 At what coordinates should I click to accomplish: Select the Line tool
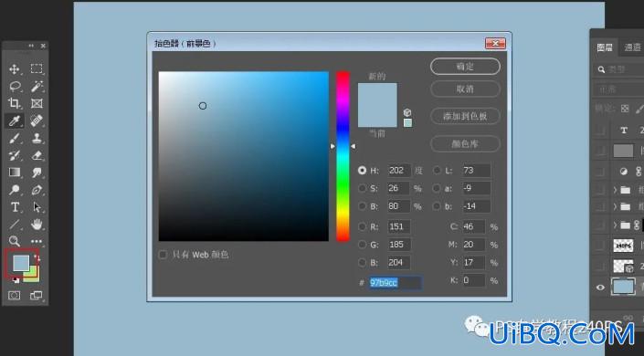(15, 225)
